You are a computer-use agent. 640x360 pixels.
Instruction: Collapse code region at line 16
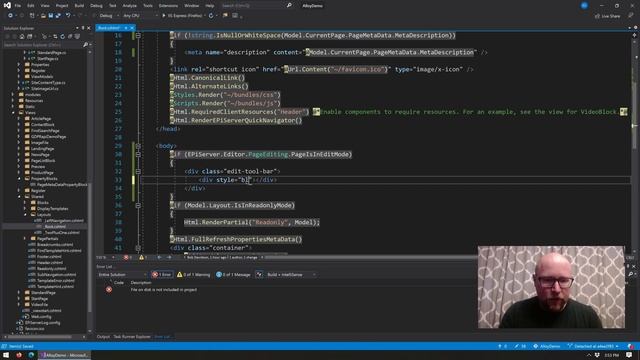click(138, 36)
